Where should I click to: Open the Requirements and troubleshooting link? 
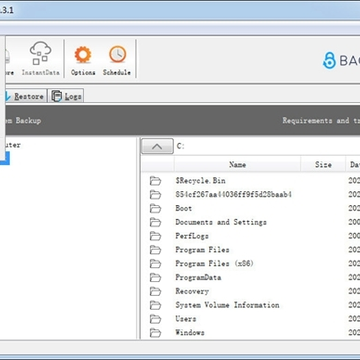click(321, 121)
